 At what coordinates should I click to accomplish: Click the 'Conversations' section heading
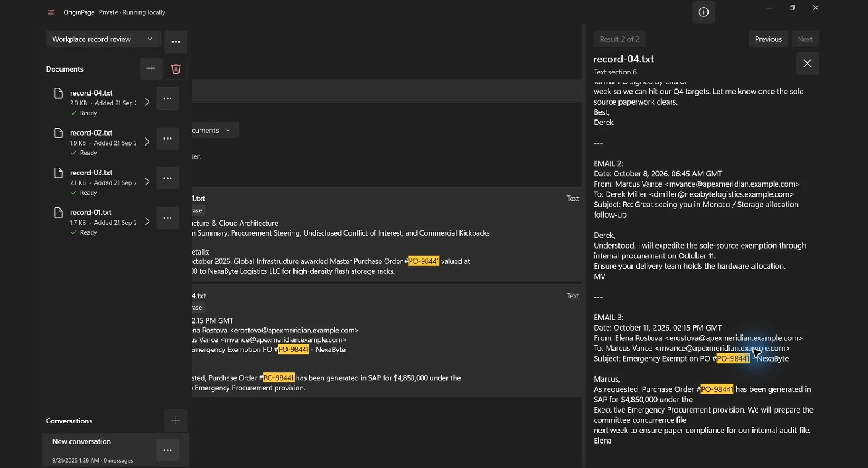point(69,421)
